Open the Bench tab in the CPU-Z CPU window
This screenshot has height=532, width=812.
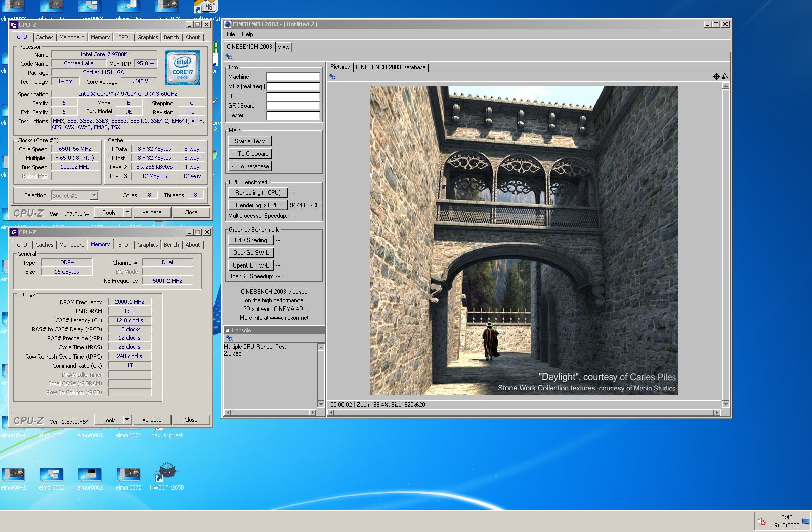pos(172,37)
